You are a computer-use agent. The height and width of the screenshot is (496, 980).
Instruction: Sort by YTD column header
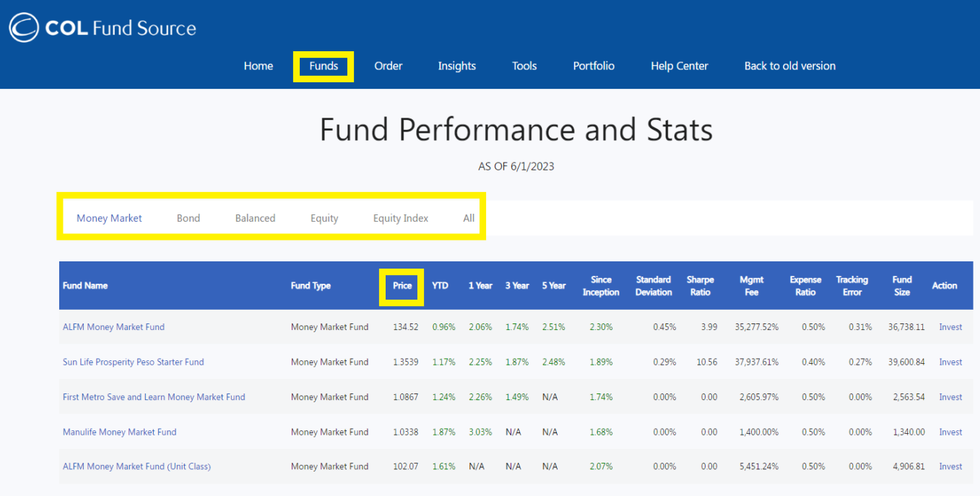[440, 286]
